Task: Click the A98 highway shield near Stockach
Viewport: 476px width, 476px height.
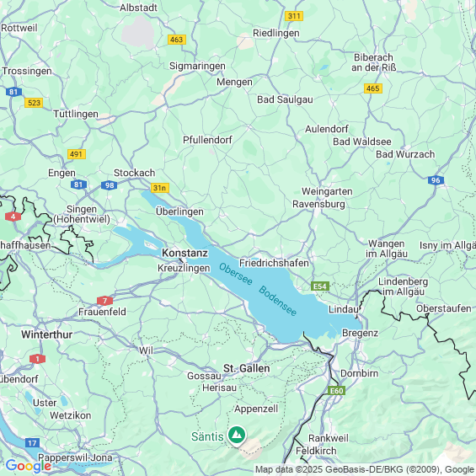Action: 109,185
